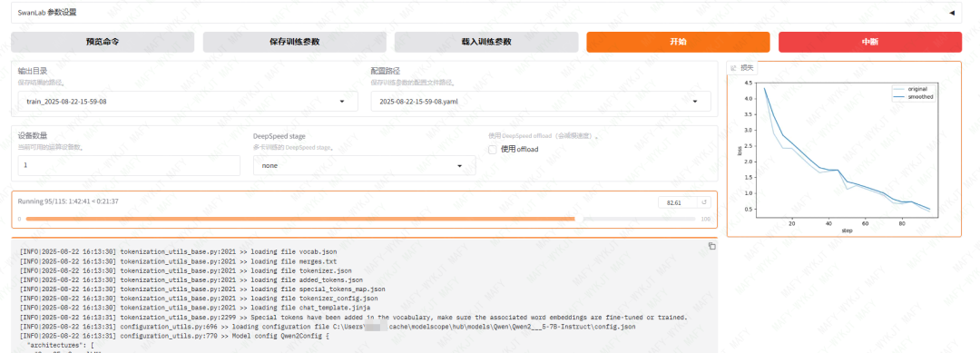Click the progress slider track
The width and height of the screenshot is (980, 353).
360,219
